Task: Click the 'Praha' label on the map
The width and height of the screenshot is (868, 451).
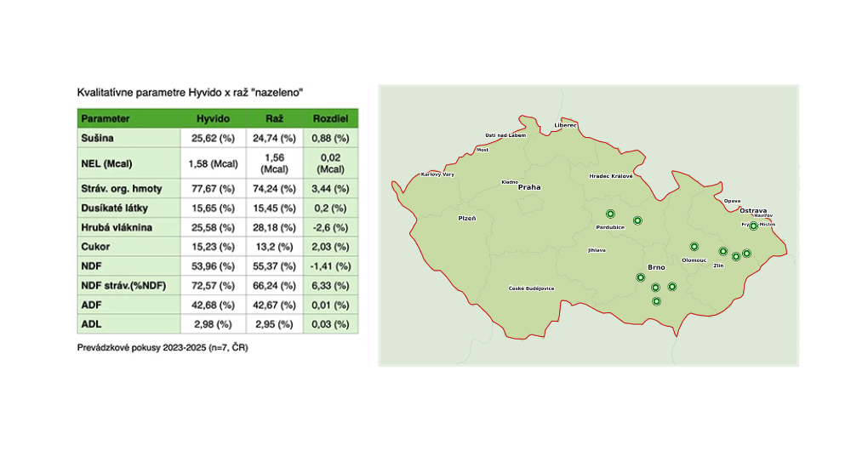Action: (x=529, y=187)
